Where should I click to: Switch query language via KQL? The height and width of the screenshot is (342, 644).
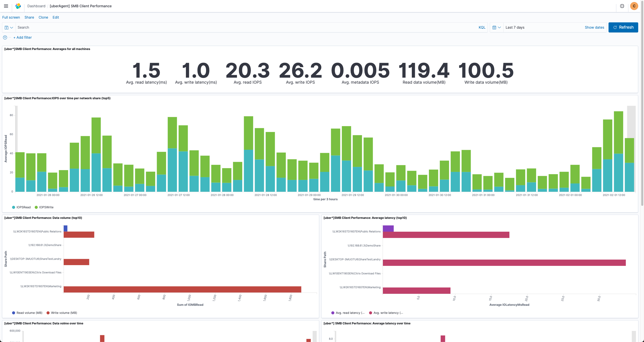(x=482, y=27)
